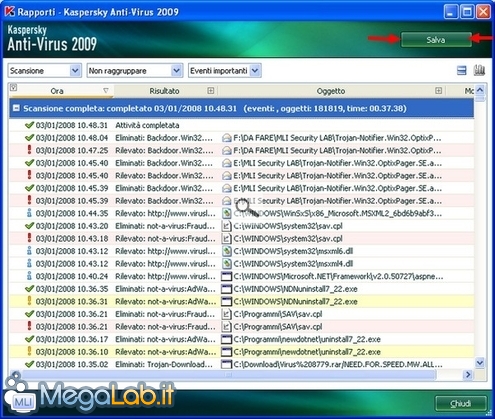Expand the Risultato column plus box

210,91
